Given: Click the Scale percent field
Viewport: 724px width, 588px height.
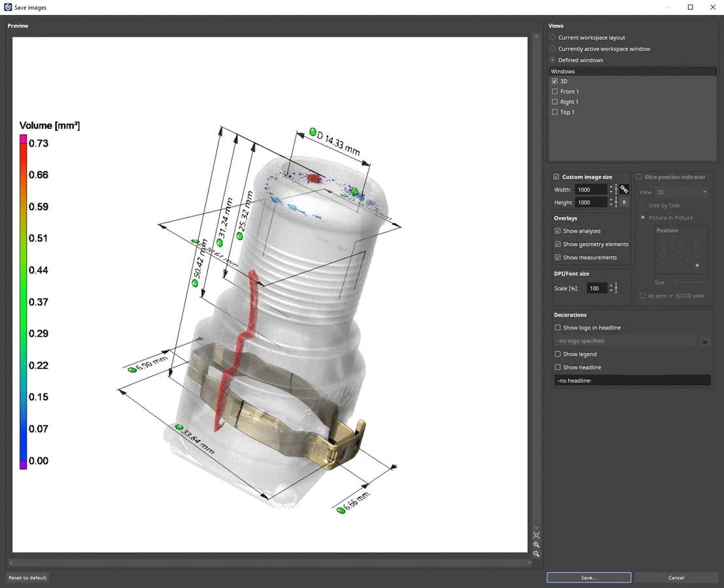Looking at the screenshot, I should (x=597, y=288).
